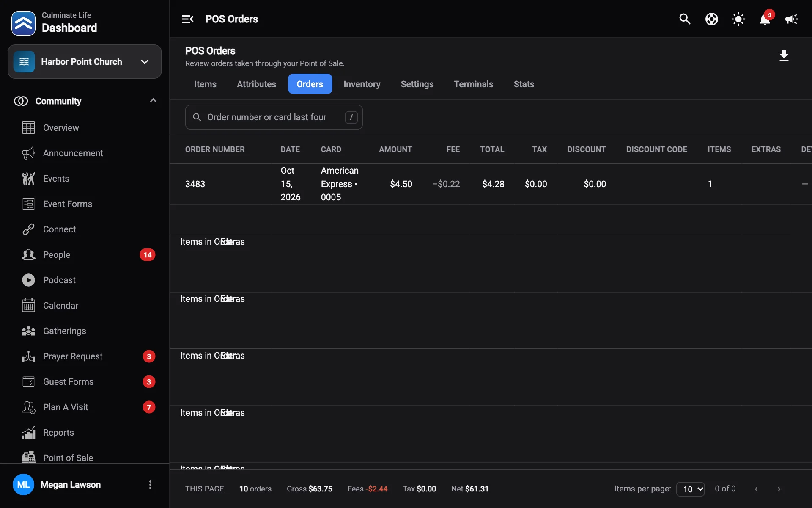Select the Orders tab
Screen dimensions: 812x508
coord(310,84)
